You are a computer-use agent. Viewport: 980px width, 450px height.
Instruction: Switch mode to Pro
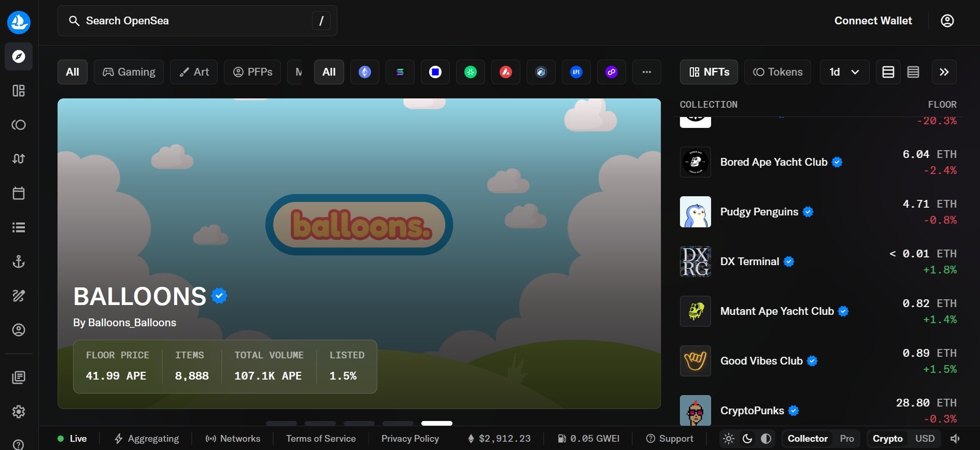click(x=847, y=439)
